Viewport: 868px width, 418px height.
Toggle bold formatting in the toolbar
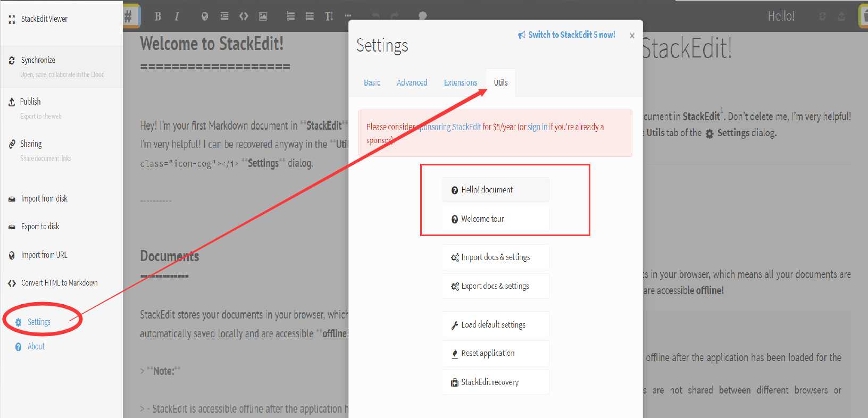click(158, 16)
